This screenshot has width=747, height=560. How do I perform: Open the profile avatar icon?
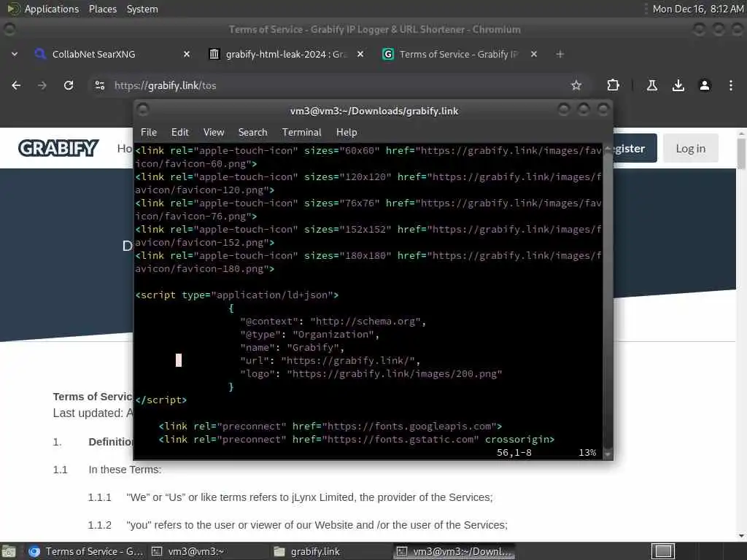704,85
